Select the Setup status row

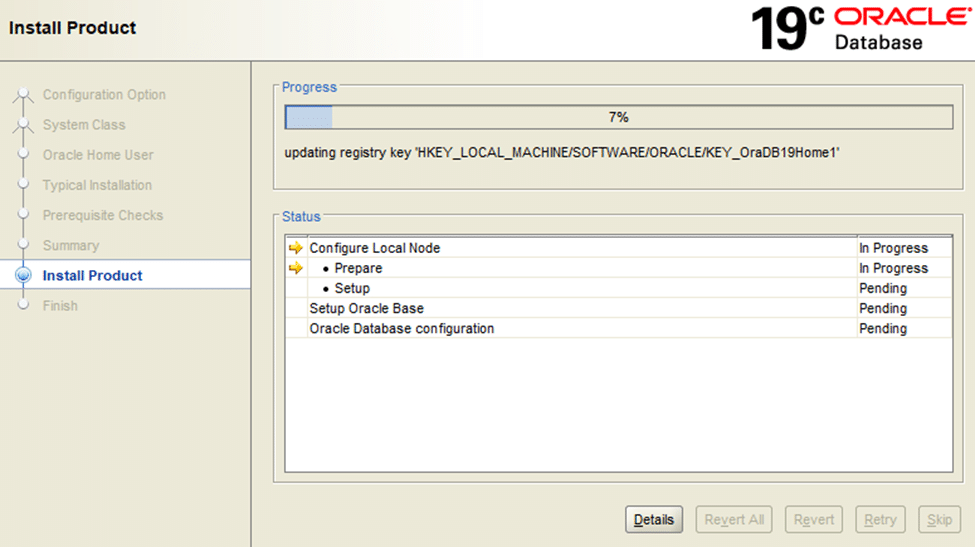(x=619, y=288)
